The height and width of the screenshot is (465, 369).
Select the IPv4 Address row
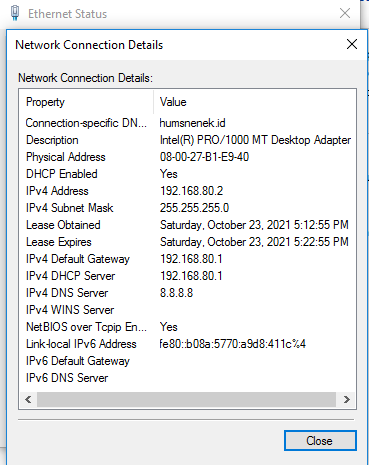[187, 191]
